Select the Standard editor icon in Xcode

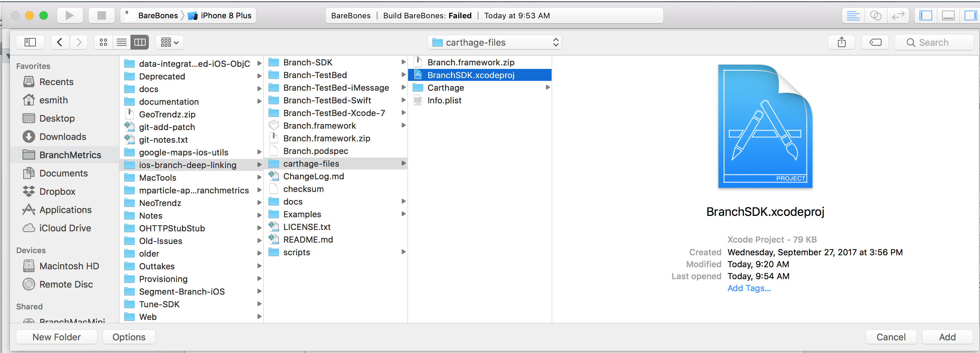pos(853,15)
